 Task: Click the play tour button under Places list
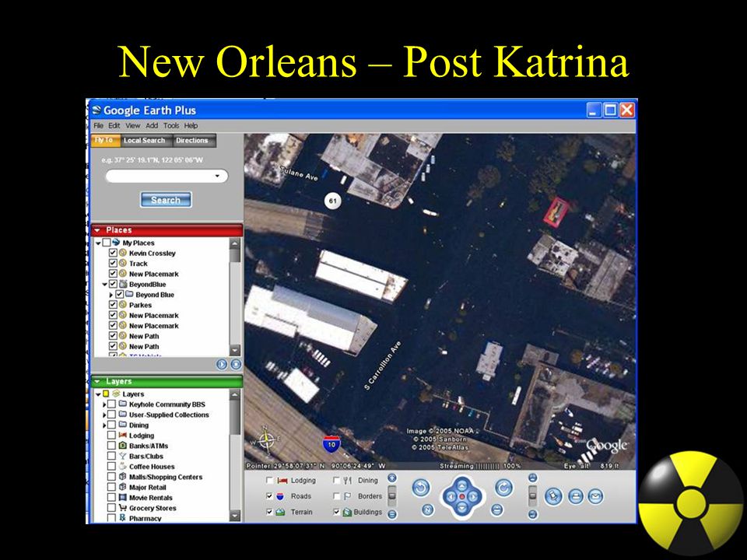coord(222,364)
